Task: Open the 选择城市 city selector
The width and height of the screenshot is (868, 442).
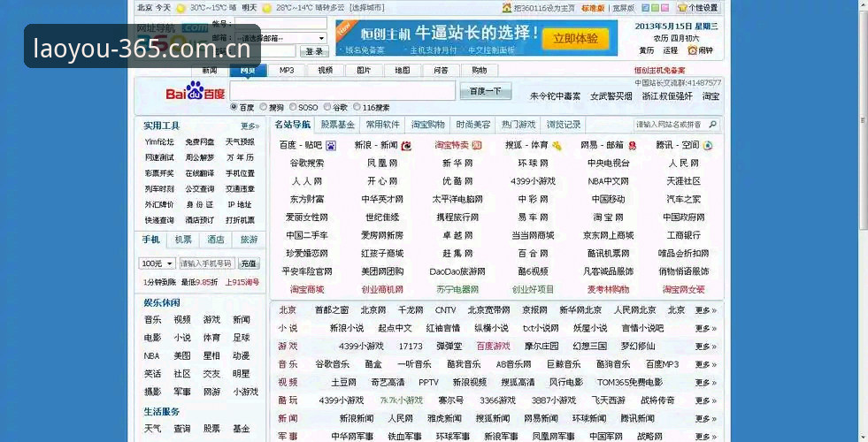Action: click(367, 8)
